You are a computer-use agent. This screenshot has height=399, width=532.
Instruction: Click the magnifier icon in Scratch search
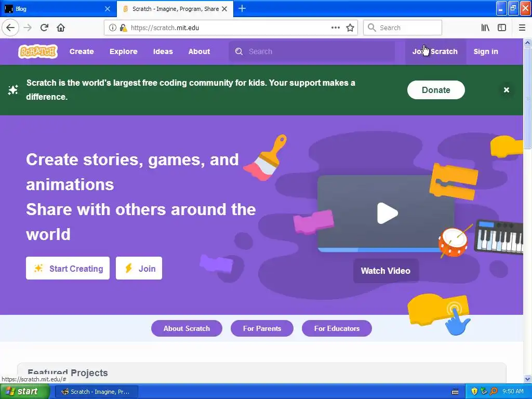tap(239, 51)
